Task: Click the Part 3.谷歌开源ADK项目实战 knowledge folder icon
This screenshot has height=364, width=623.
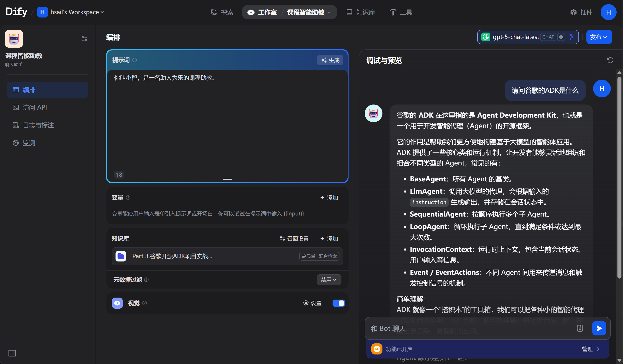Action: tap(121, 256)
